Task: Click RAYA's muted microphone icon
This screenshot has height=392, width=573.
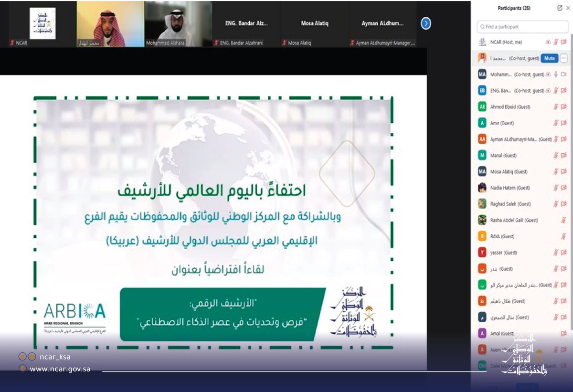Action: coord(564,236)
